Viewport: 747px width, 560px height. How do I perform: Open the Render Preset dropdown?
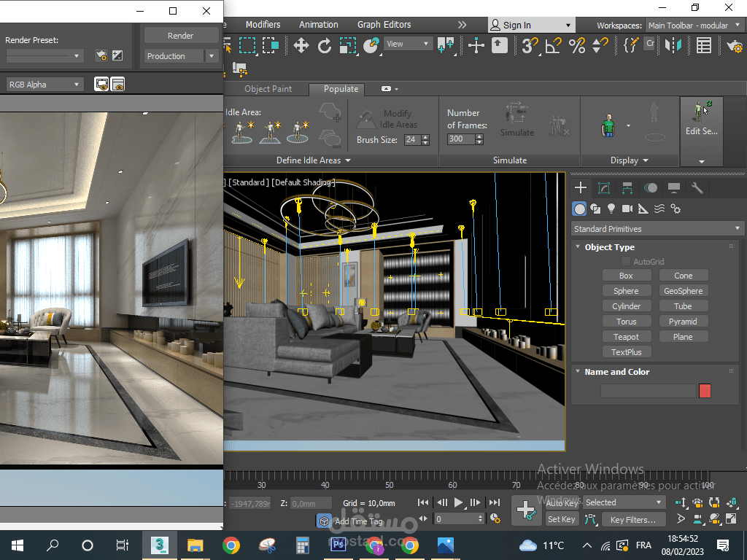[44, 56]
